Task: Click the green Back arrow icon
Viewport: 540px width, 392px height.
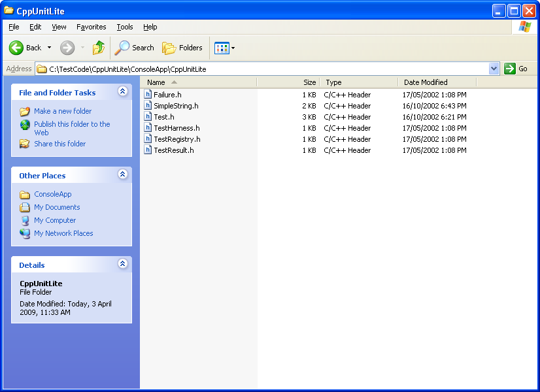Action: [16, 48]
